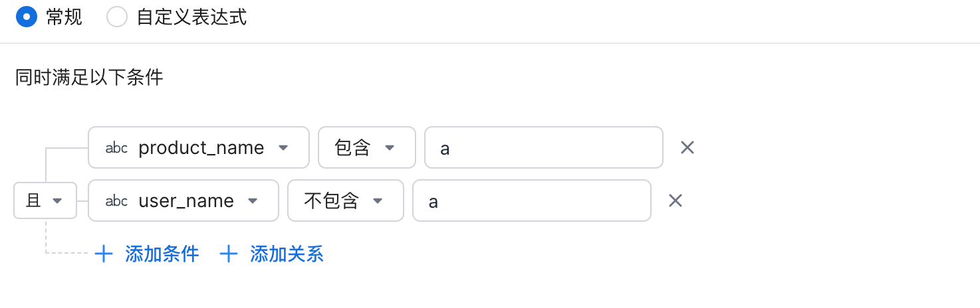Focus the value input of the user_name condition
This screenshot has width=980, height=308.
point(531,200)
